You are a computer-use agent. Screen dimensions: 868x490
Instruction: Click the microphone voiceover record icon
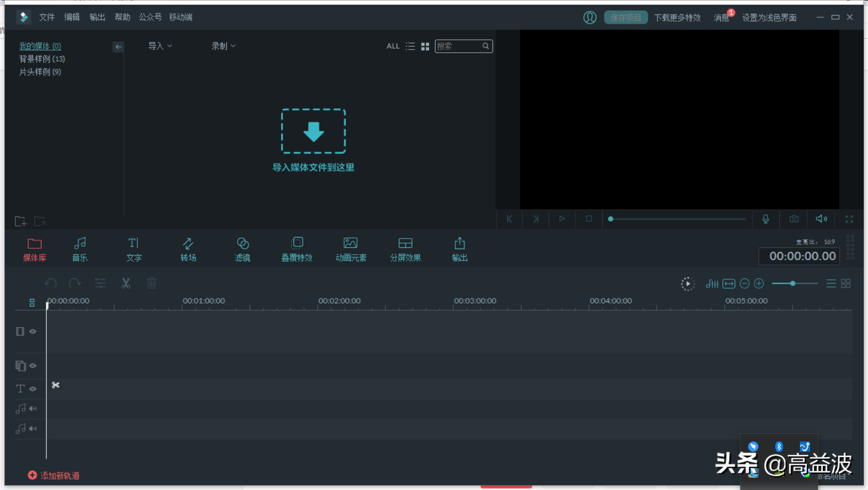[x=765, y=219]
